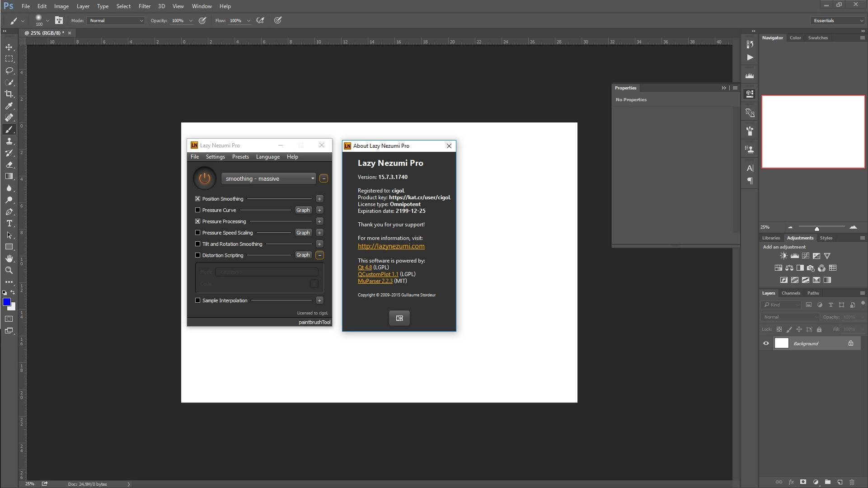Open the MuParser 2.2.3 link

coord(375,281)
